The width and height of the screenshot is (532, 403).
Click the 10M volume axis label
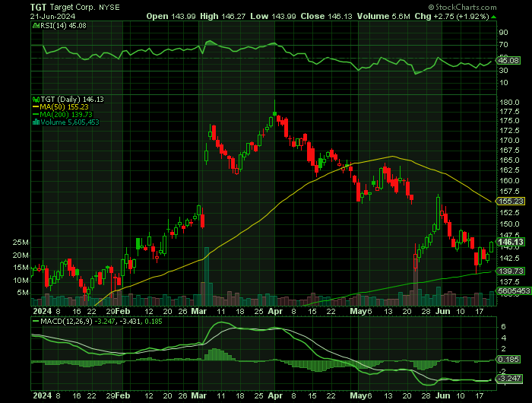[21, 281]
